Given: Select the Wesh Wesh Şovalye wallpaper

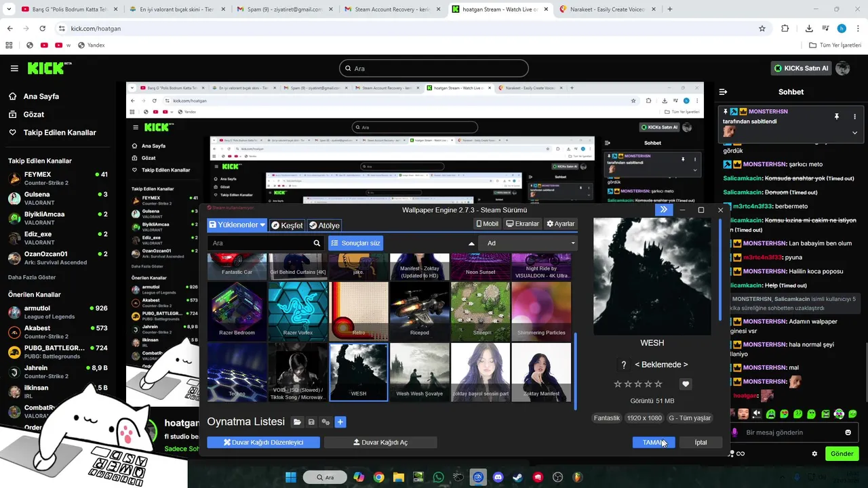Looking at the screenshot, I should coord(419,371).
